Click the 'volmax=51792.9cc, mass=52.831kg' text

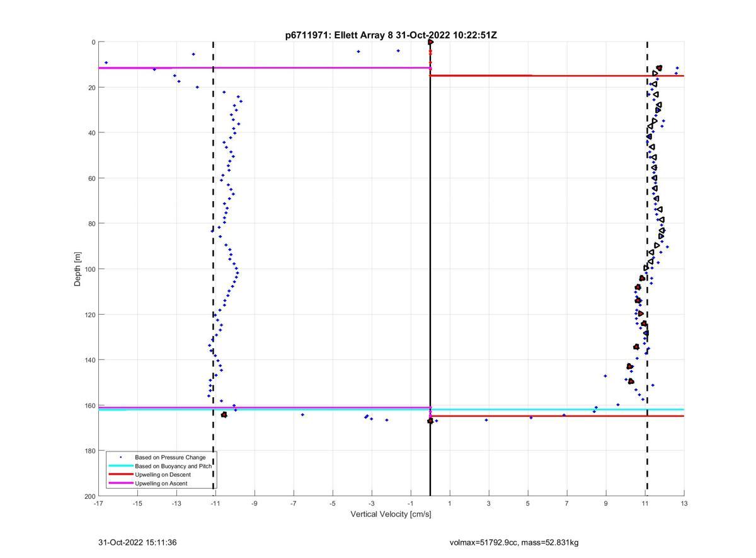click(x=514, y=542)
